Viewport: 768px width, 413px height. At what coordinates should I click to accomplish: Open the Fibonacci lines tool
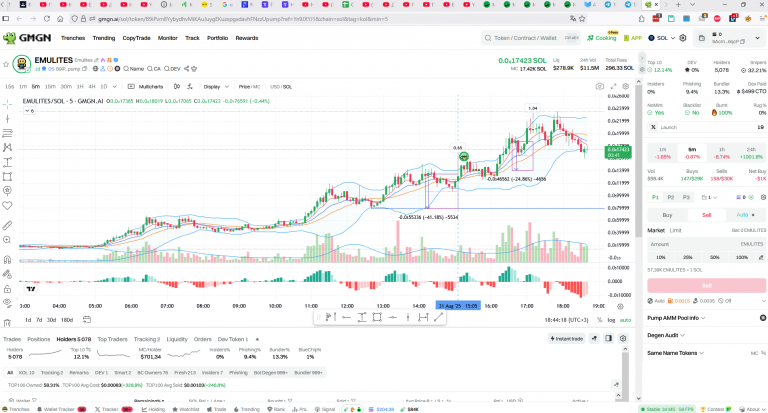click(x=7, y=133)
